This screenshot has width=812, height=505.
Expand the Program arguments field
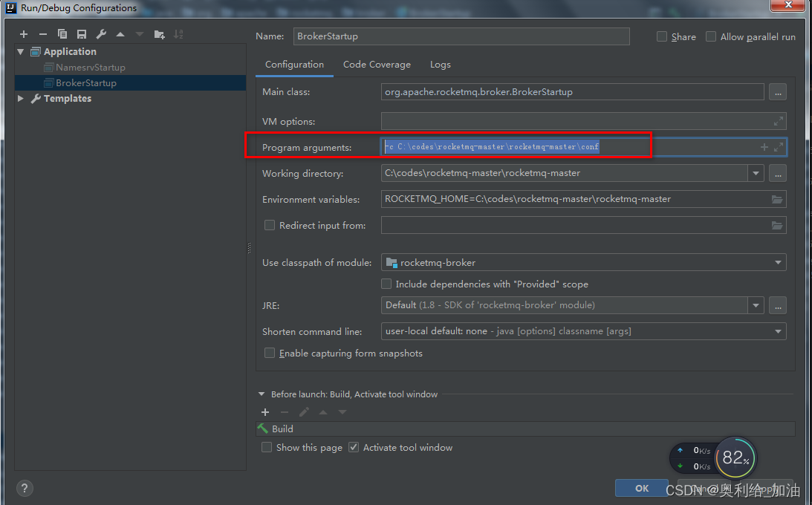778,148
